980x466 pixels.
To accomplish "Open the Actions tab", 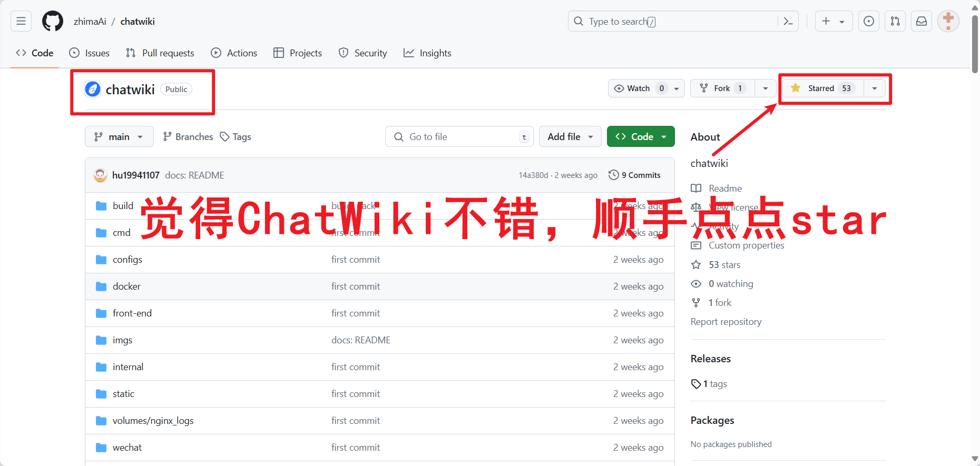I will (234, 53).
